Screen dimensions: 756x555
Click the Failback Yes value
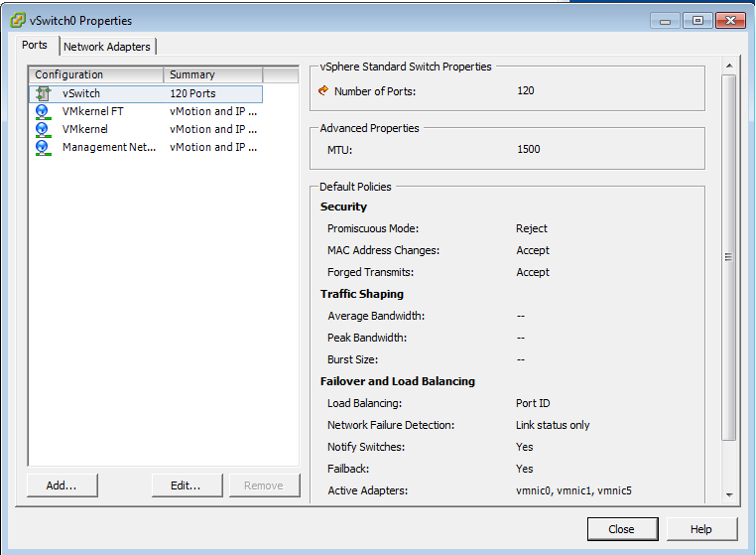[524, 469]
